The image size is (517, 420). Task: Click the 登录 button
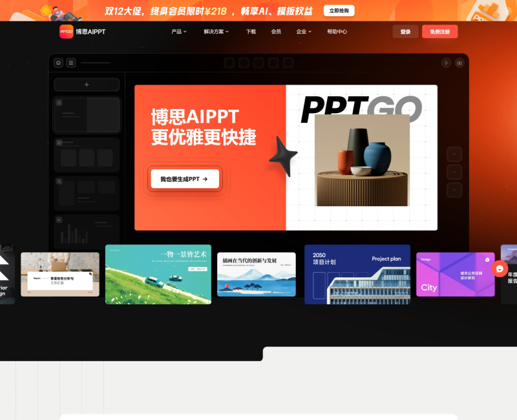pos(405,31)
